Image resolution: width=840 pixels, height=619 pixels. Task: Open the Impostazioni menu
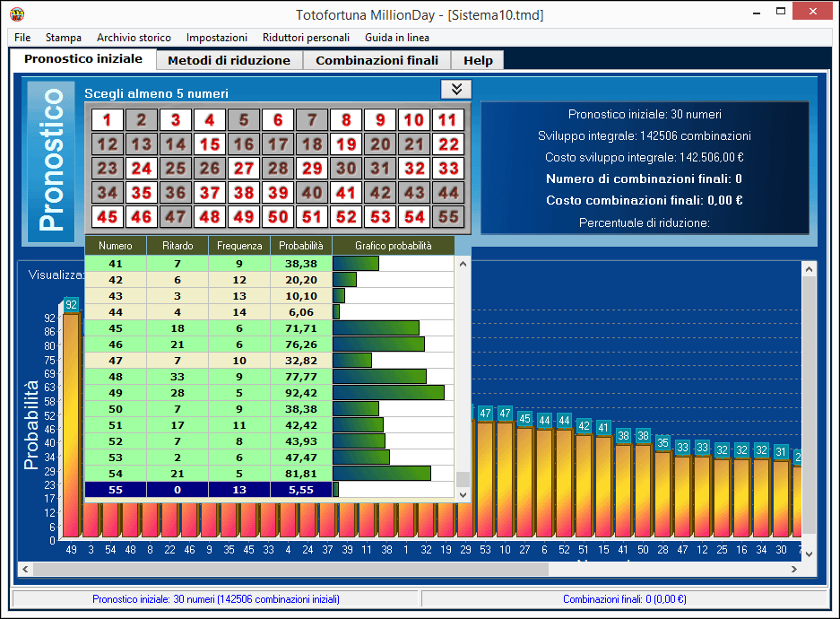[216, 38]
